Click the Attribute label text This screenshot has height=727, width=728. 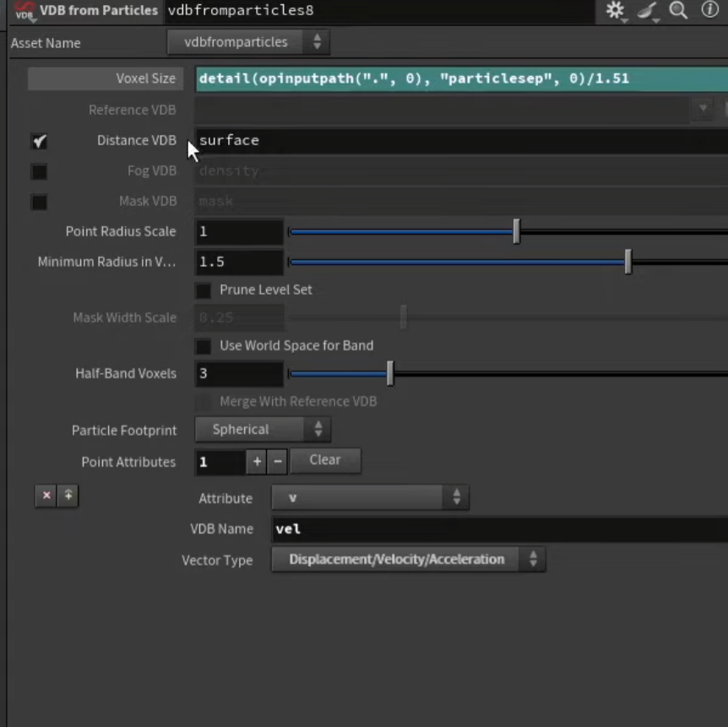[x=225, y=498]
